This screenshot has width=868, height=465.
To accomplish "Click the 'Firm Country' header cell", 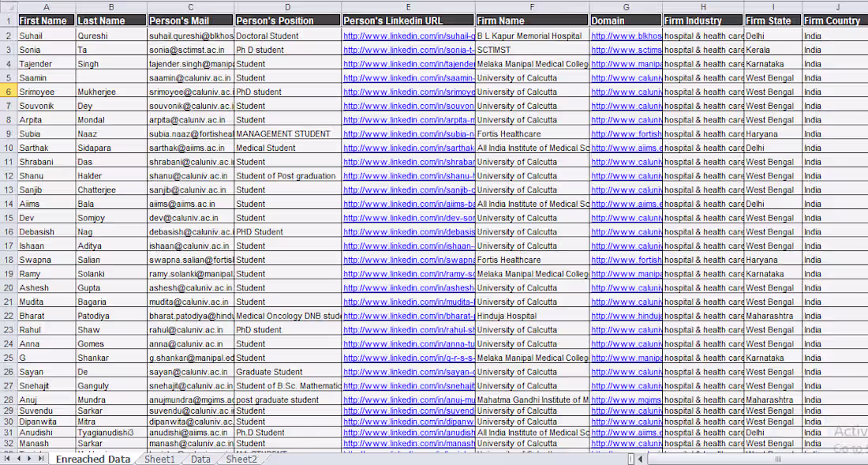I will click(x=836, y=21).
